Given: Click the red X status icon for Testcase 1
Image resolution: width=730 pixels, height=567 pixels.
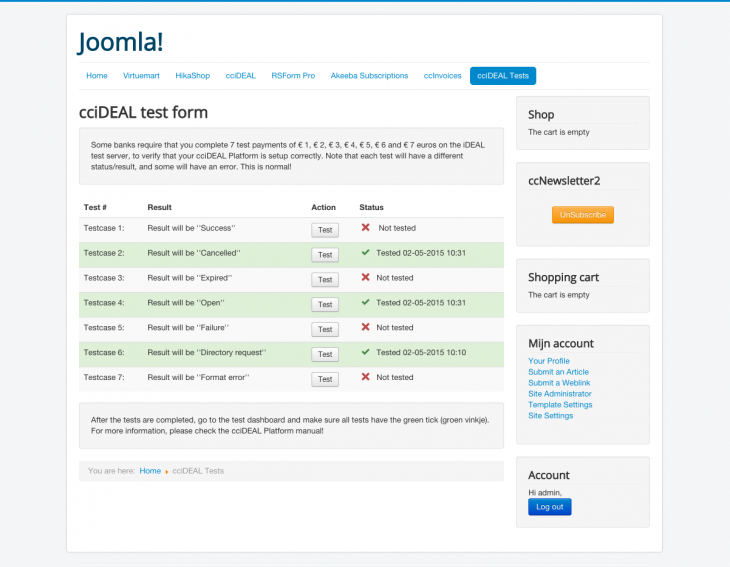Looking at the screenshot, I should [366, 228].
